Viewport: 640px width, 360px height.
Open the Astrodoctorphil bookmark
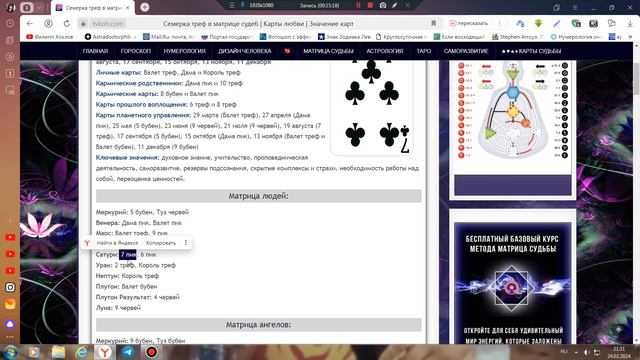(x=111, y=37)
